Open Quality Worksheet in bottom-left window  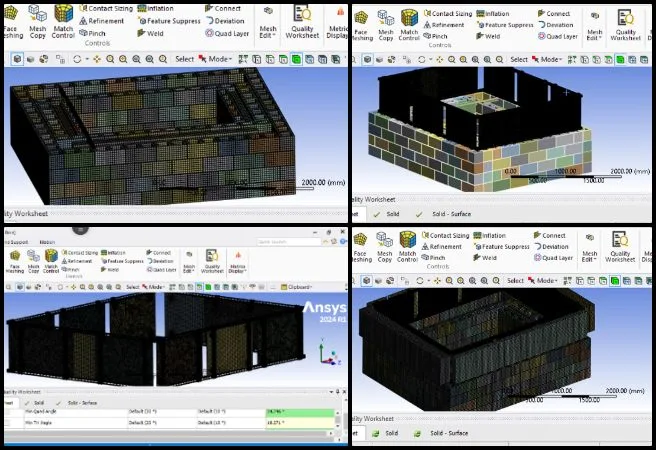coord(212,262)
